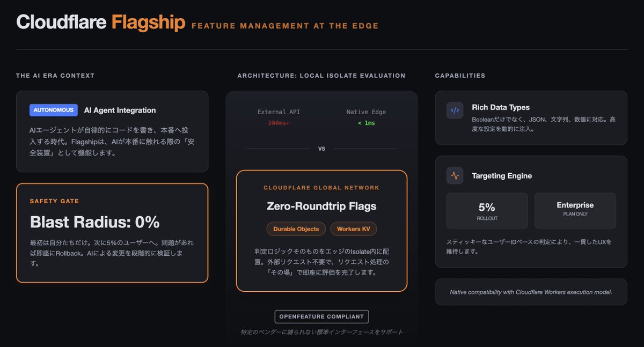Click the Native compatibility with Cloudflare Workers note
This screenshot has width=644, height=347.
pyautogui.click(x=531, y=292)
